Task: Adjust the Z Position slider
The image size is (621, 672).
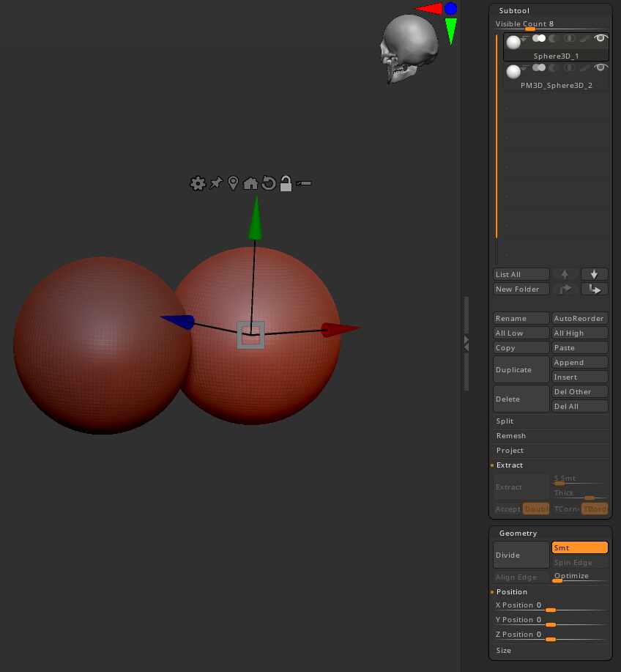Action: (x=551, y=635)
